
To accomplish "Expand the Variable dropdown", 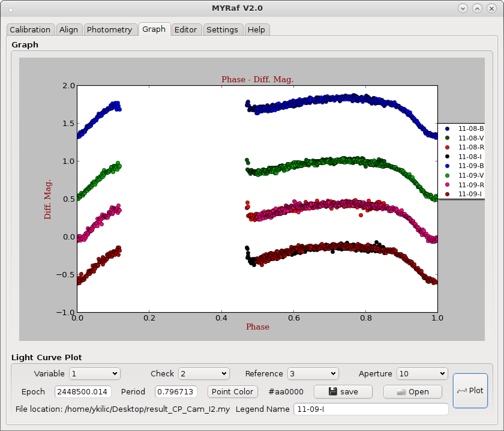I will pos(95,374).
